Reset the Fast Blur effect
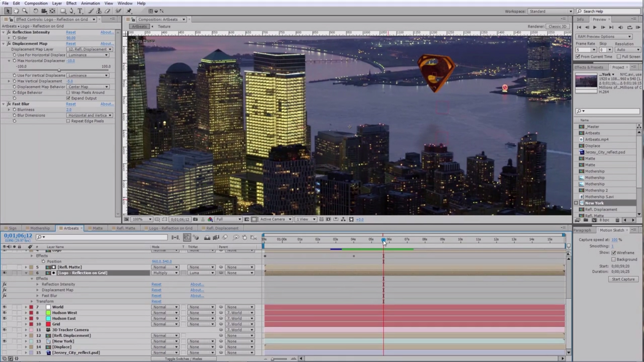Viewport: 644px width, 362px height. (71, 104)
